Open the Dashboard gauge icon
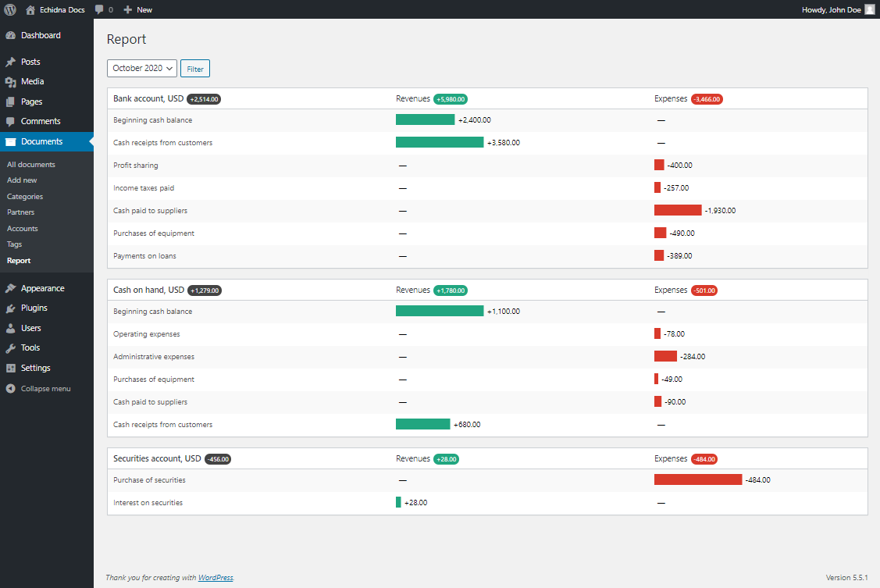The image size is (880, 588). coord(11,35)
